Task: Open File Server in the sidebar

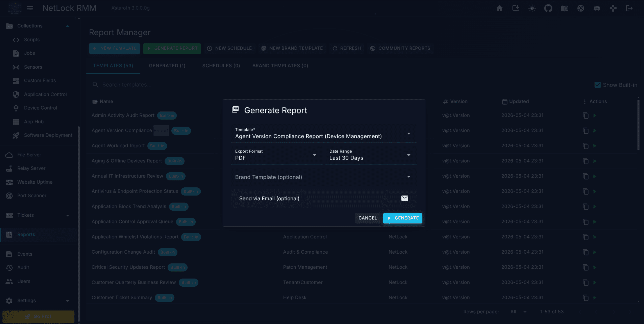Action: tap(39, 155)
